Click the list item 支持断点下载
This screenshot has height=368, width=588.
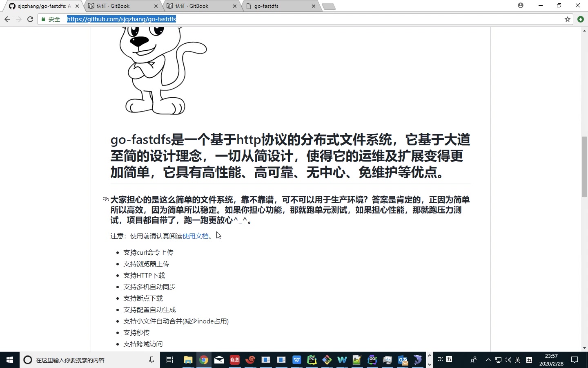(x=143, y=298)
